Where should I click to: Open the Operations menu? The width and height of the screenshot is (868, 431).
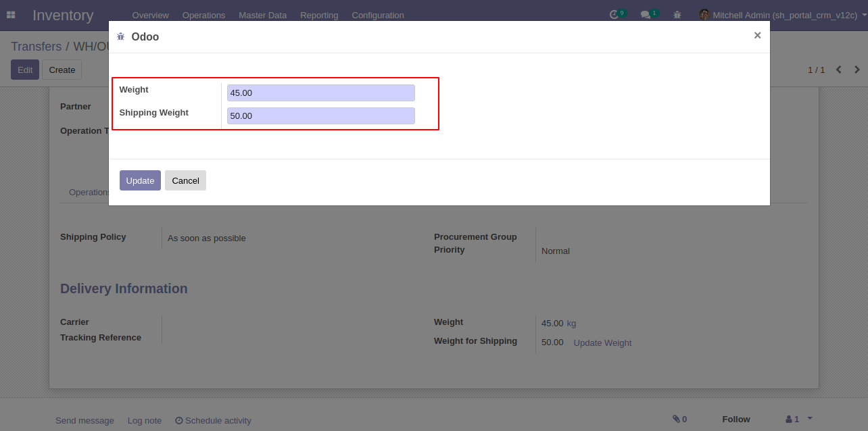(203, 15)
